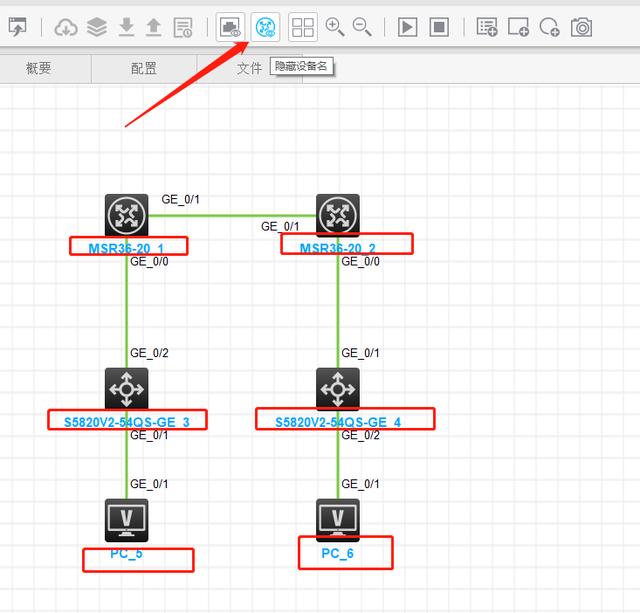Click the PC_6 device label
Screen dimensions: 640x613
click(337, 553)
